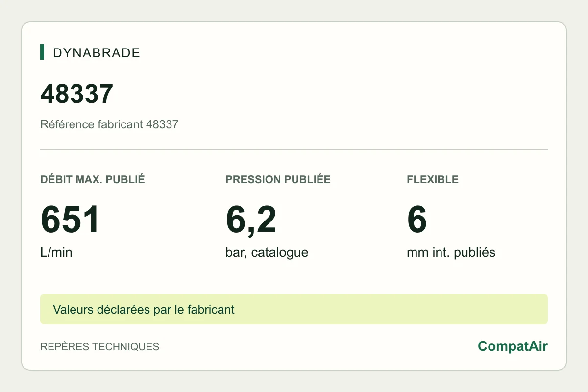This screenshot has width=588, height=392.
Task: Click the DYNABRADE brand label
Action: (97, 53)
